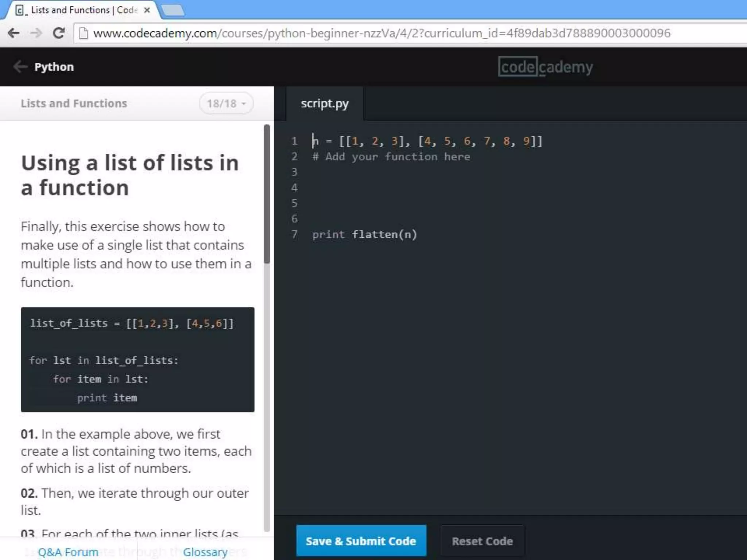Click instruction step 02 text
This screenshot has height=560, width=747.
135,501
